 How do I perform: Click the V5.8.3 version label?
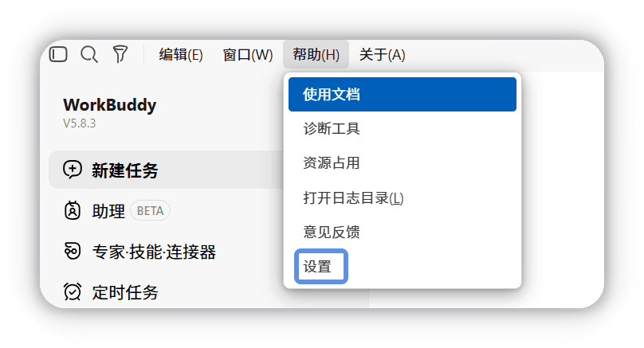tap(79, 123)
